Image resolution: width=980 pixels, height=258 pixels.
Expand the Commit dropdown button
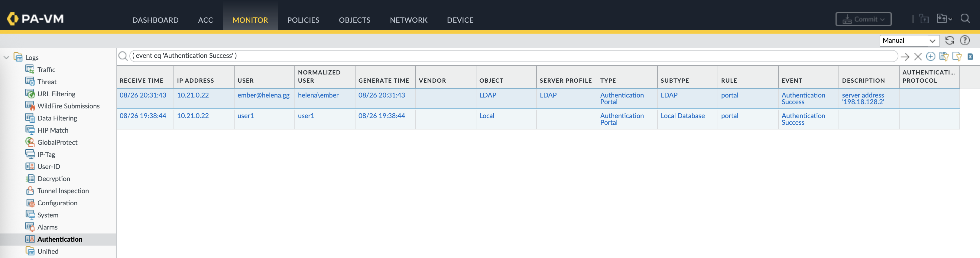pos(863,19)
